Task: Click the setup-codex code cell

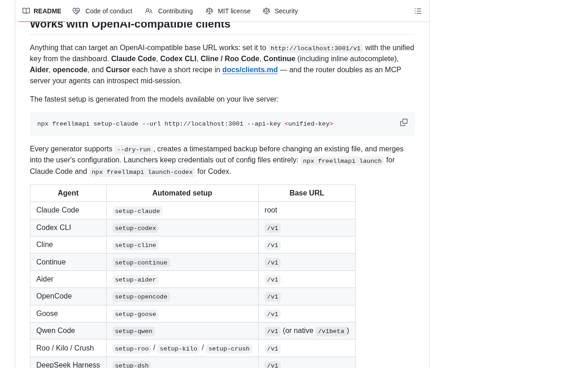Action: pyautogui.click(x=136, y=228)
